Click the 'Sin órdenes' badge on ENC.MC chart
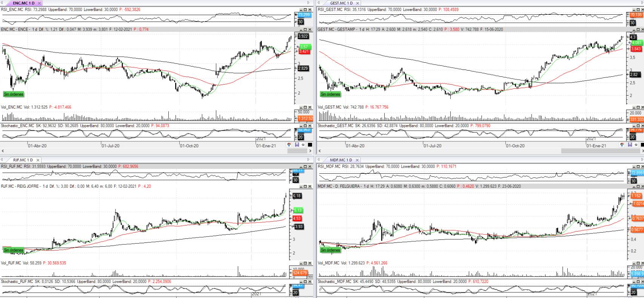This screenshot has width=644, height=298. 14,94
